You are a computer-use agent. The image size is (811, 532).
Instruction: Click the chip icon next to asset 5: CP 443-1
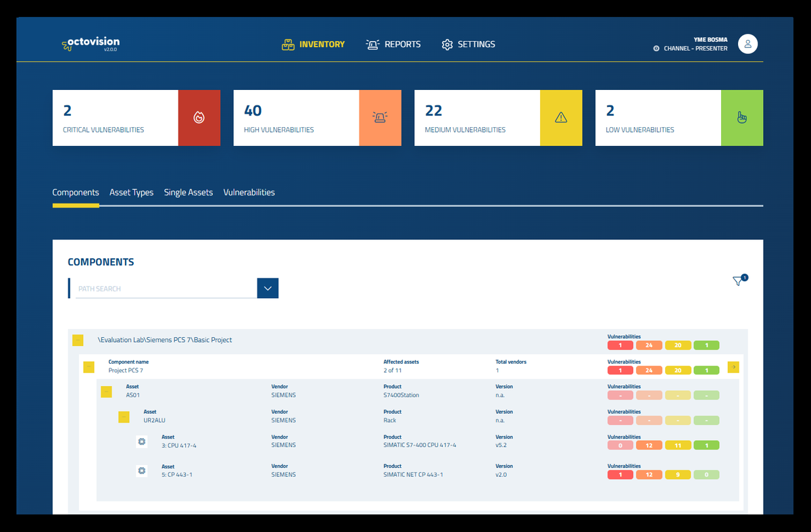tap(141, 470)
